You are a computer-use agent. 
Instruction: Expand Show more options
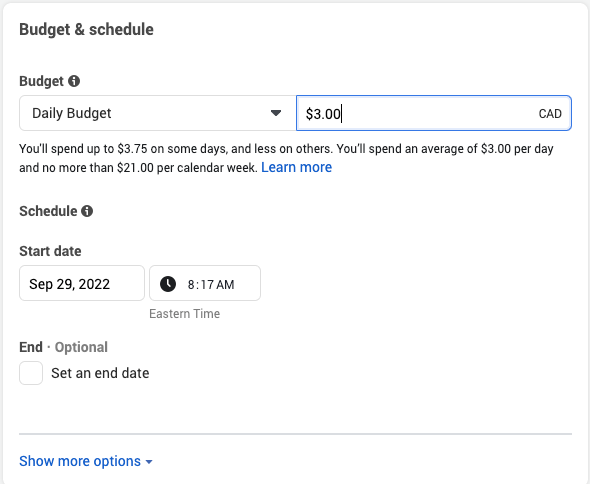[86, 461]
